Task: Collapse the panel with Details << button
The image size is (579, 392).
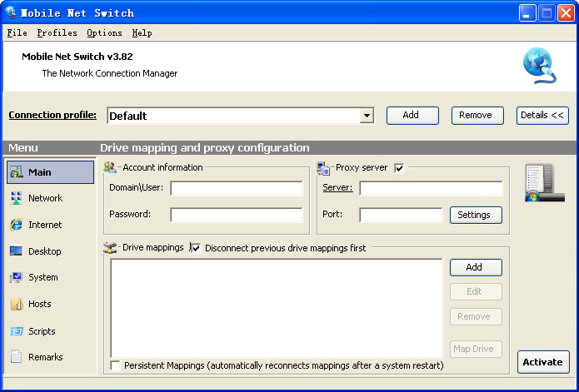Action: pyautogui.click(x=542, y=116)
